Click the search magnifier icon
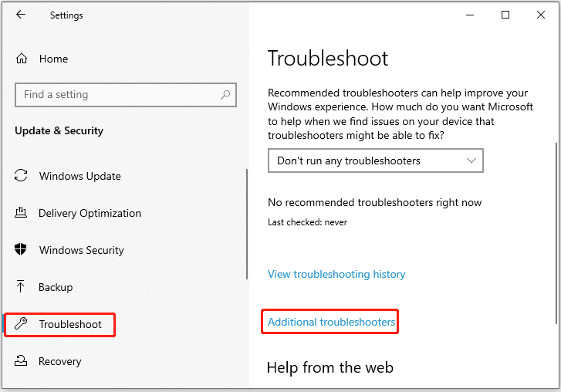The width and height of the screenshot is (561, 392). pos(225,95)
